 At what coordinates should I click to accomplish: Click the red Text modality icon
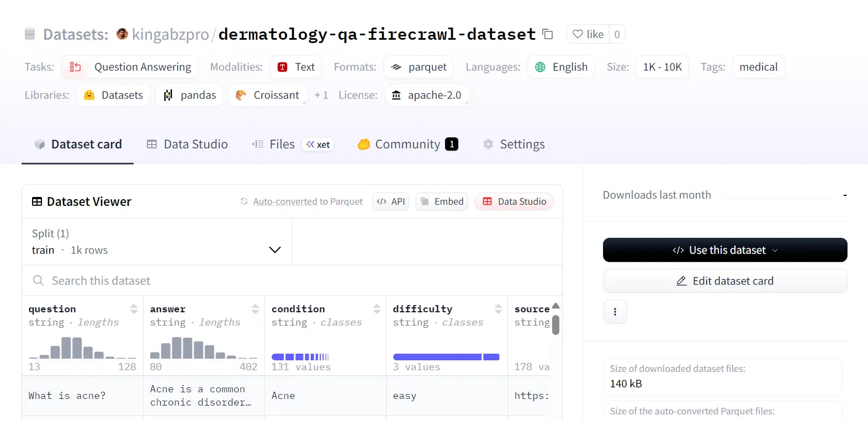coord(282,67)
